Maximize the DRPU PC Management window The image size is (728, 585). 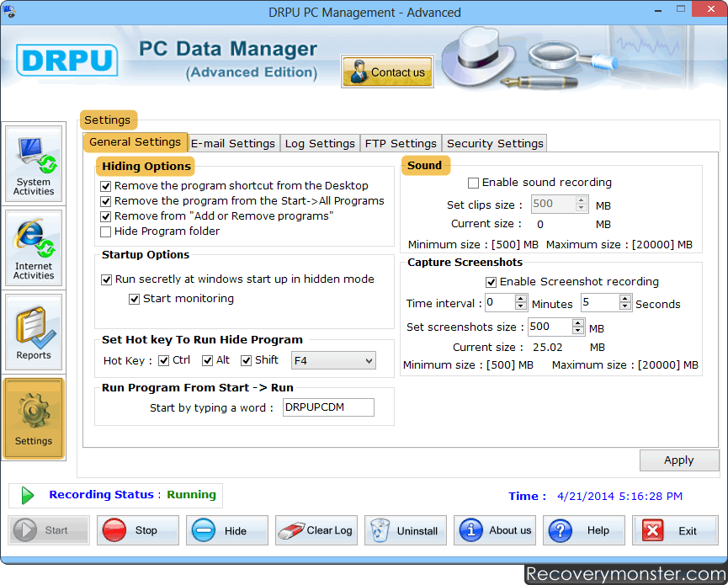[x=681, y=8]
